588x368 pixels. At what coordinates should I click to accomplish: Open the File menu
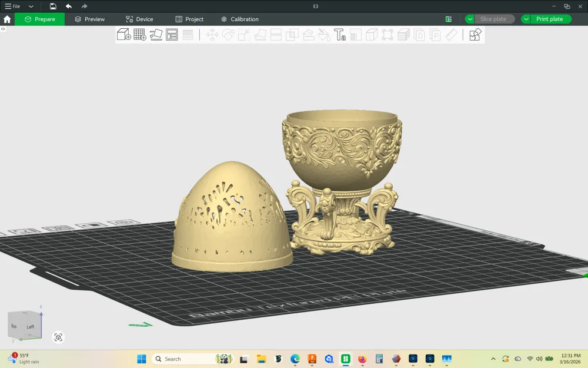point(12,6)
